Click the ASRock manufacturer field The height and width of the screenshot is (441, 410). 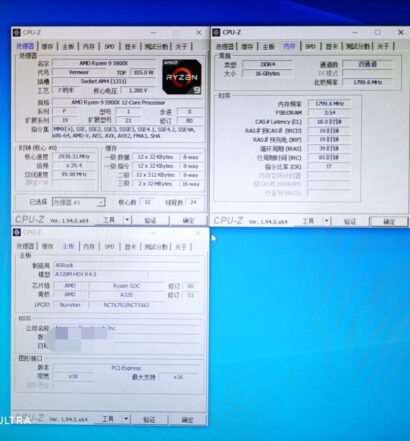pos(127,265)
